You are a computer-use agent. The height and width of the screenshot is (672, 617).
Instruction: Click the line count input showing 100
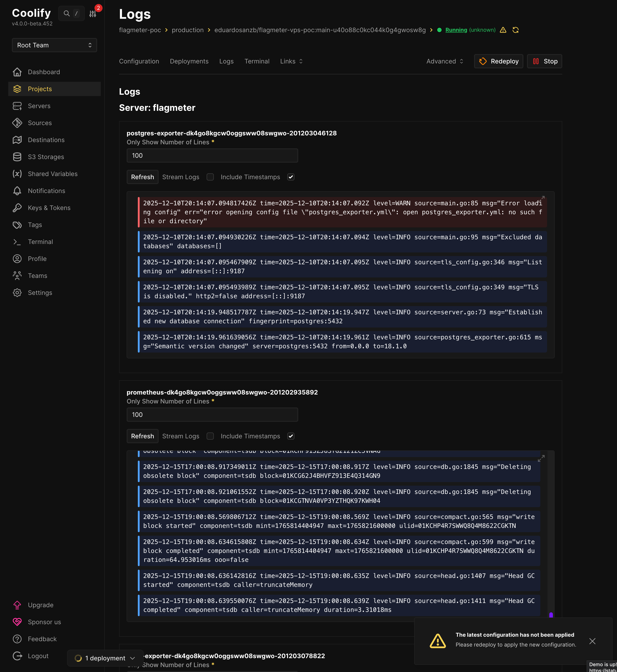[x=212, y=155]
